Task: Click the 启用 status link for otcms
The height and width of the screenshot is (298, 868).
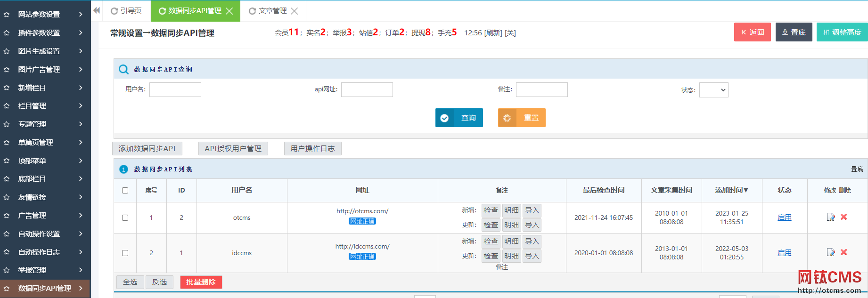Action: pos(784,217)
